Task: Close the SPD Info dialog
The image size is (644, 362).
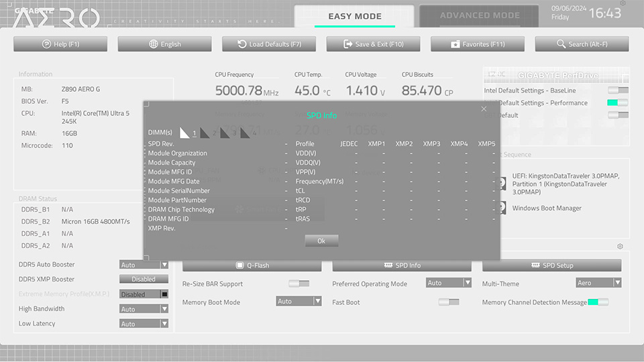Action: (x=484, y=109)
